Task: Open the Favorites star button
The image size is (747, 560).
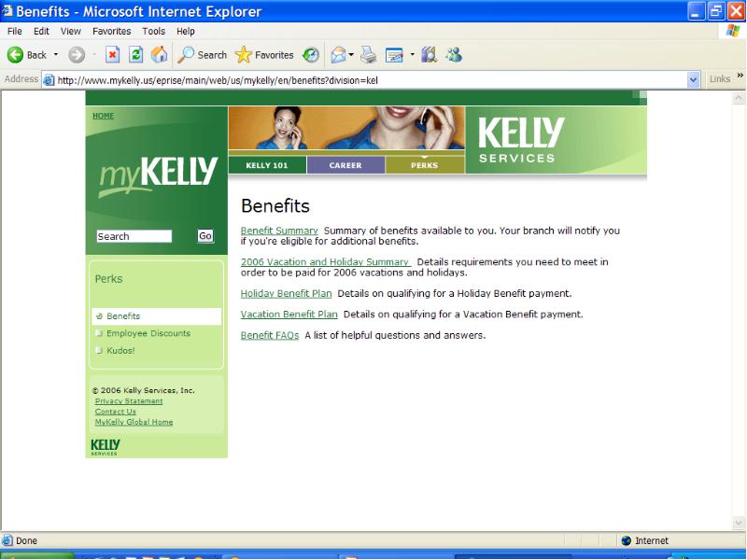Action: click(x=264, y=55)
